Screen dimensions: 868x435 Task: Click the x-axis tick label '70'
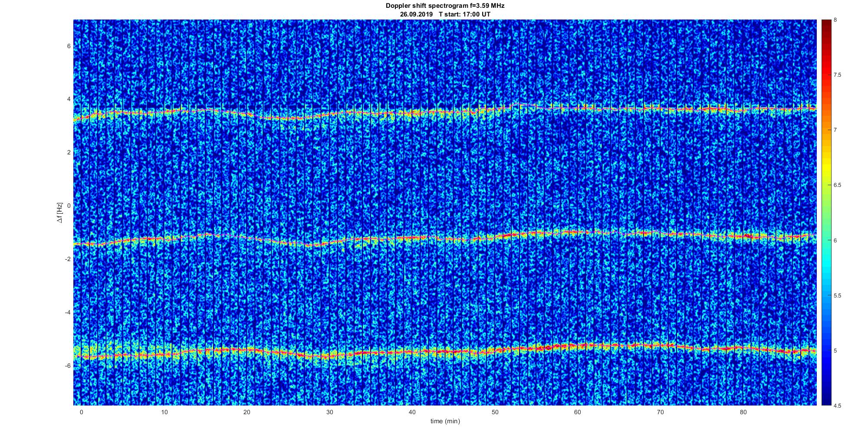(661, 412)
